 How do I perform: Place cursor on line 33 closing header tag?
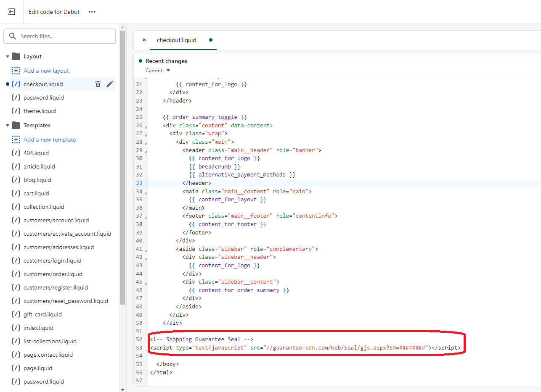[x=197, y=183]
